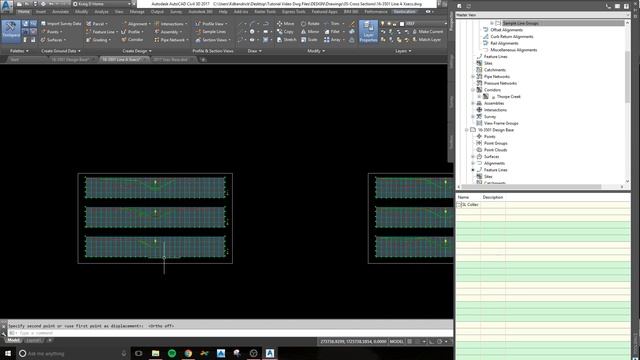Open the Surfaces tool dropdown
Image resolution: width=640 pixels, height=360 pixels.
(53, 40)
